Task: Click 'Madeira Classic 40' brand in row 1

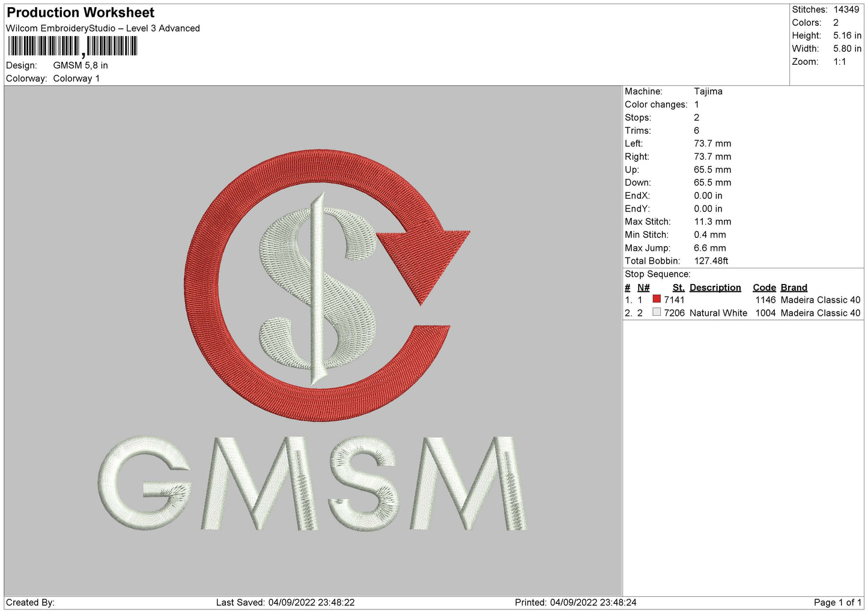Action: click(821, 300)
